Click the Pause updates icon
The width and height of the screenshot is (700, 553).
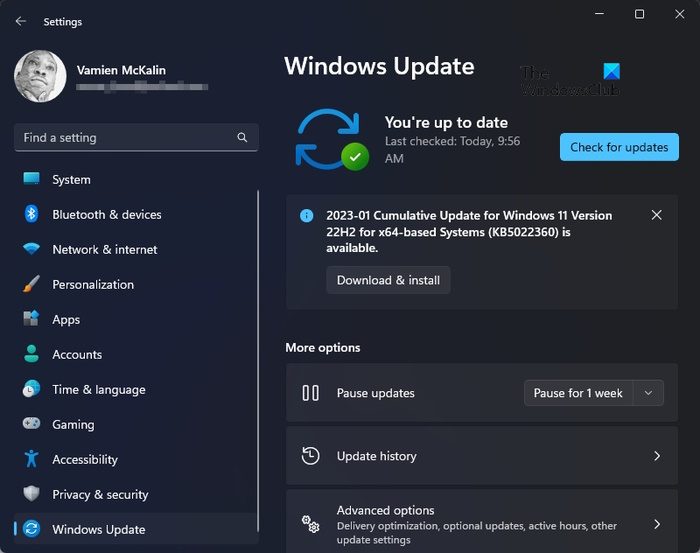pyautogui.click(x=310, y=393)
